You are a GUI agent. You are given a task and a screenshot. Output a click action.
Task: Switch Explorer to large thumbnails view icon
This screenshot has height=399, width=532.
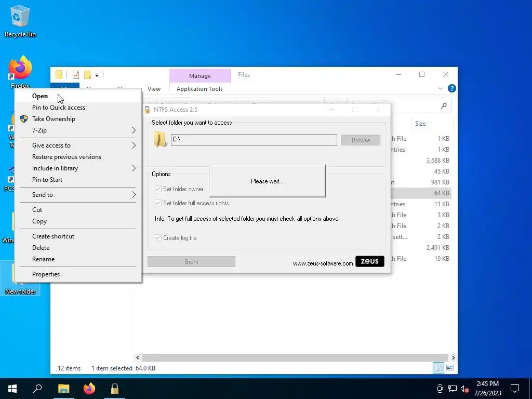pyautogui.click(x=450, y=368)
